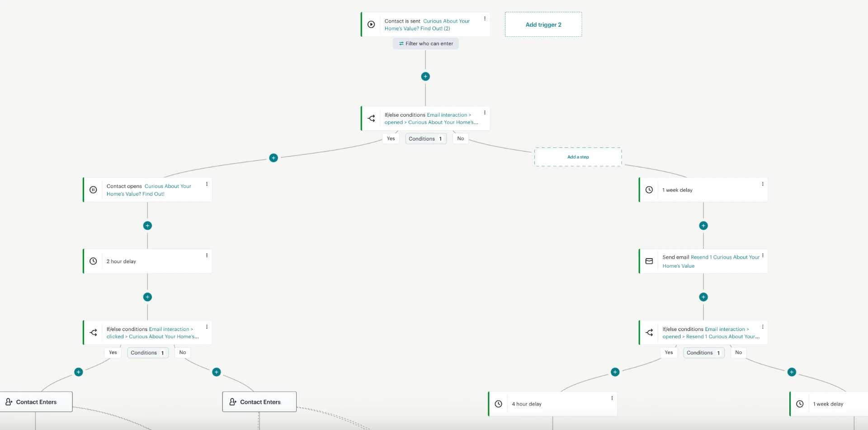Select the No branch of the If/else clicked step
Viewport: 868px width, 430px height.
click(x=183, y=352)
